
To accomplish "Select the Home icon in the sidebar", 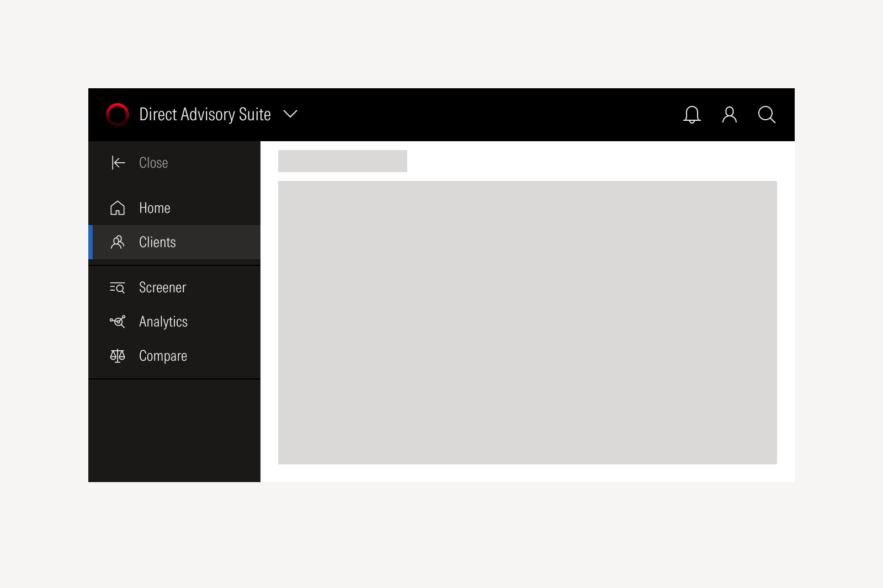I will coord(118,208).
